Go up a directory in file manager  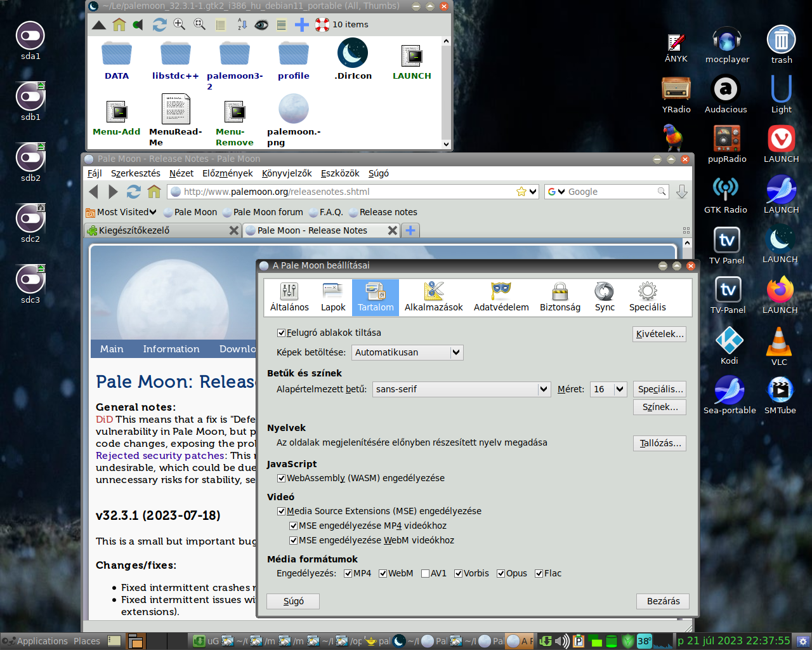(99, 25)
